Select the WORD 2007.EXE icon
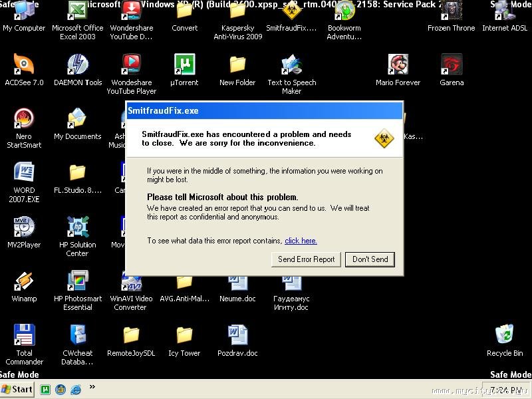 pos(24,182)
